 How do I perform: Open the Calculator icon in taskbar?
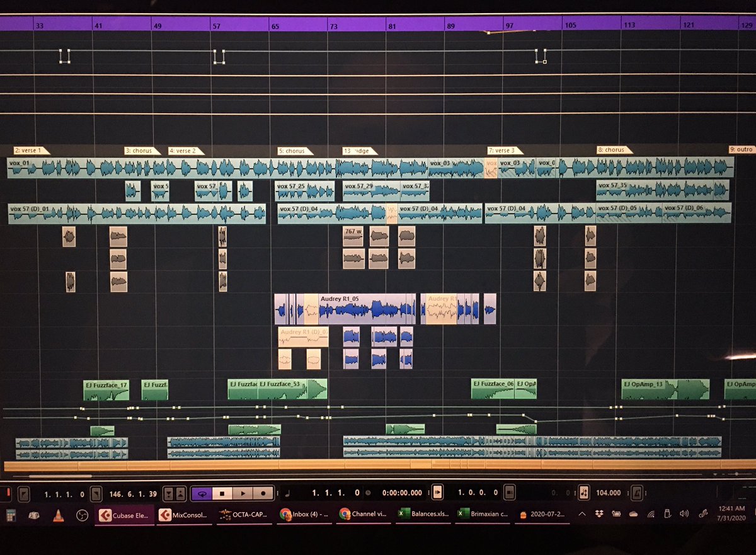[x=11, y=516]
